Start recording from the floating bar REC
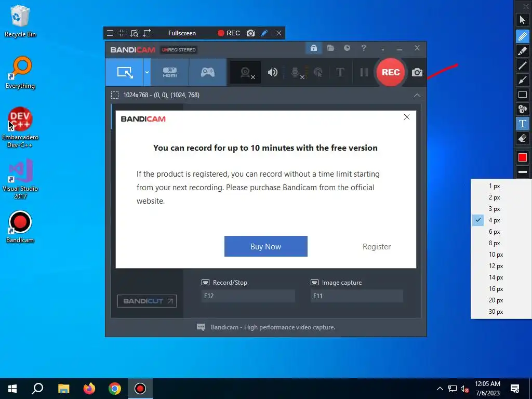 coord(229,33)
